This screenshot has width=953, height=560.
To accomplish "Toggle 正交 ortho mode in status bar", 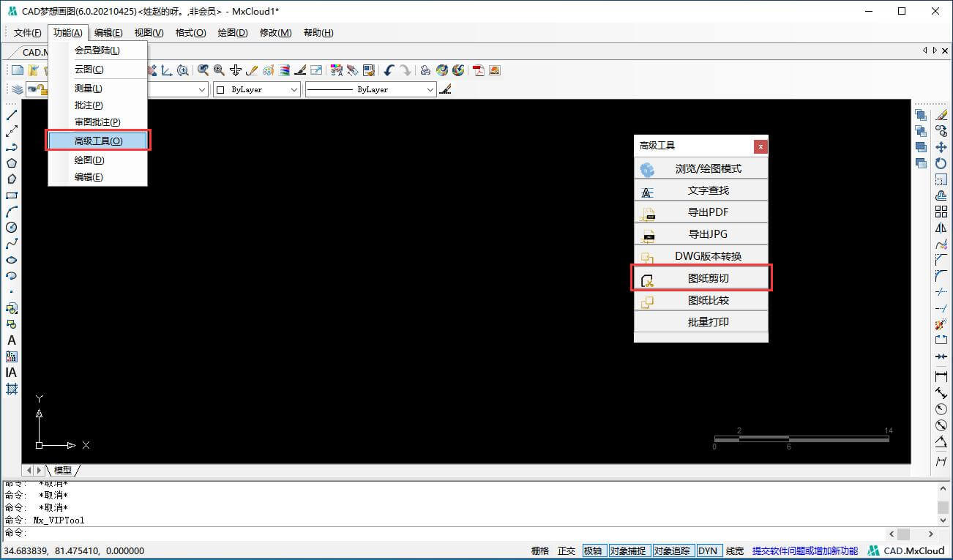I will click(567, 551).
